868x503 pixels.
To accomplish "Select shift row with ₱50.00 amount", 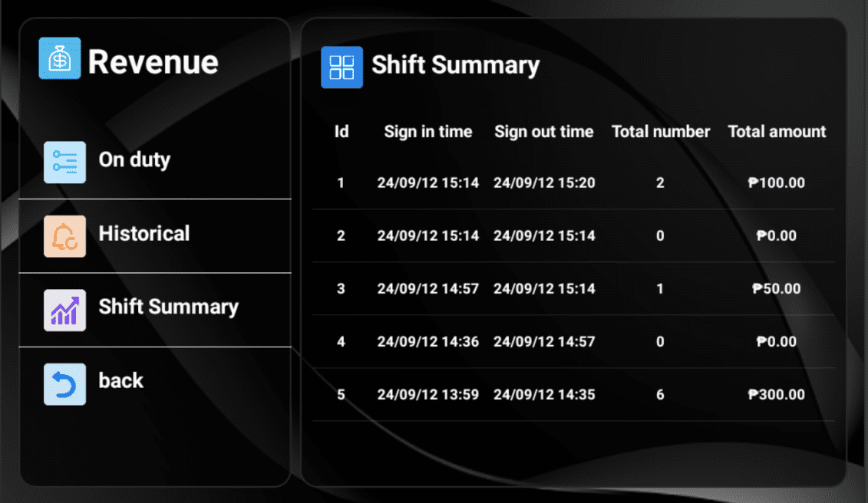I will click(x=573, y=288).
